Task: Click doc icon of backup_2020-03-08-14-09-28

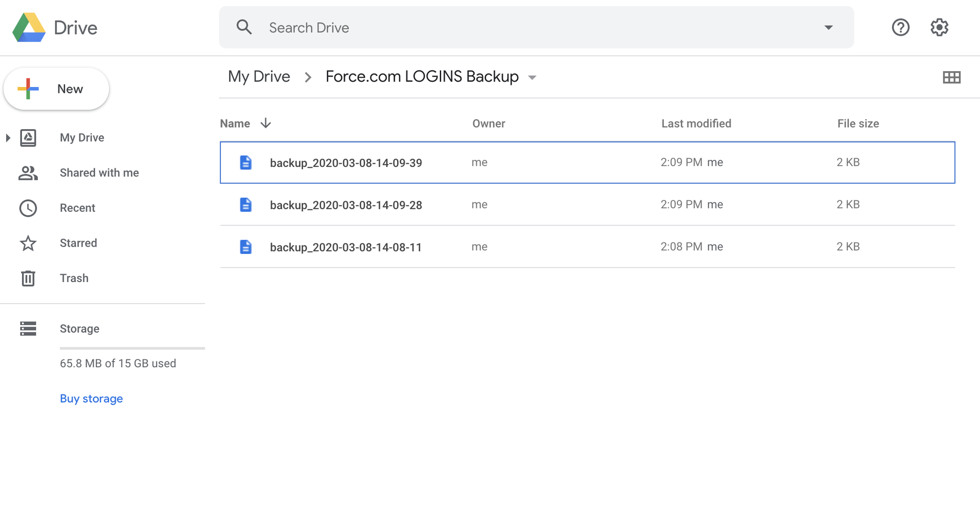Action: pos(245,205)
